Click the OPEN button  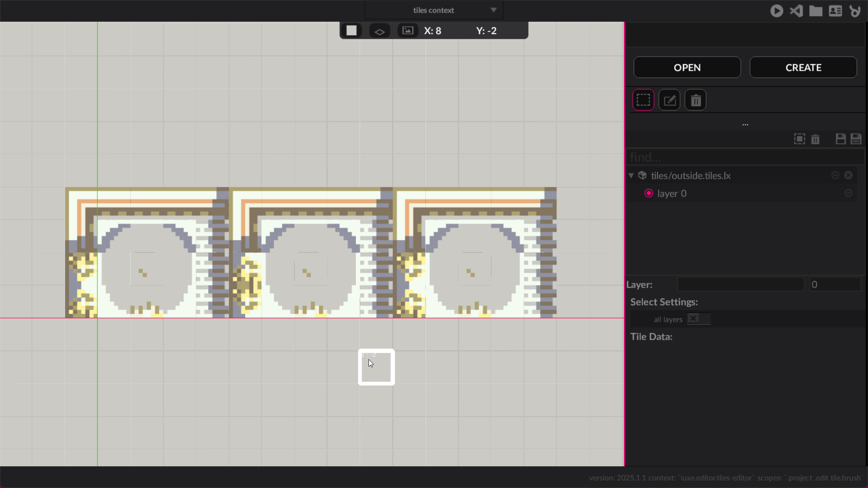(687, 68)
